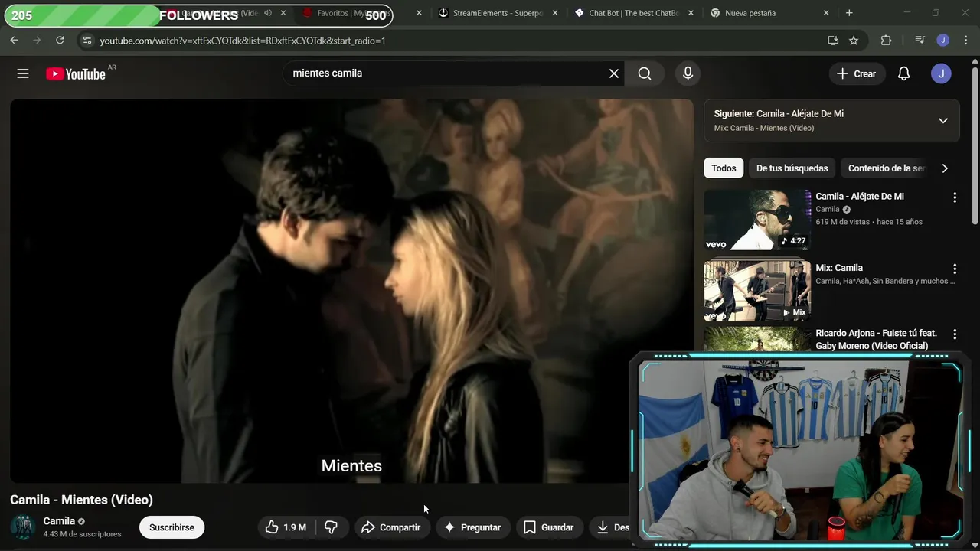Open browser media controls icon
The width and height of the screenshot is (980, 551).
click(920, 41)
